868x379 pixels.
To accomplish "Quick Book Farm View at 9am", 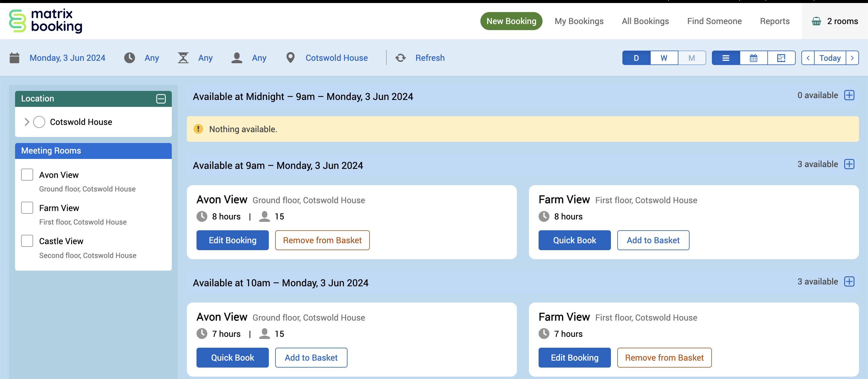I will coord(574,240).
